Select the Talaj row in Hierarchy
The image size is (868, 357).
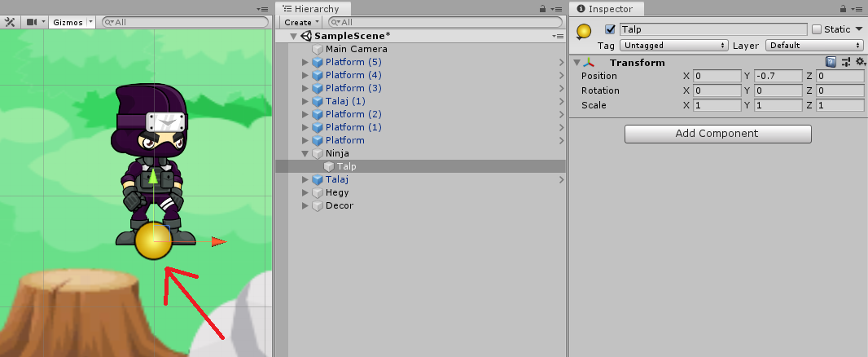point(420,179)
